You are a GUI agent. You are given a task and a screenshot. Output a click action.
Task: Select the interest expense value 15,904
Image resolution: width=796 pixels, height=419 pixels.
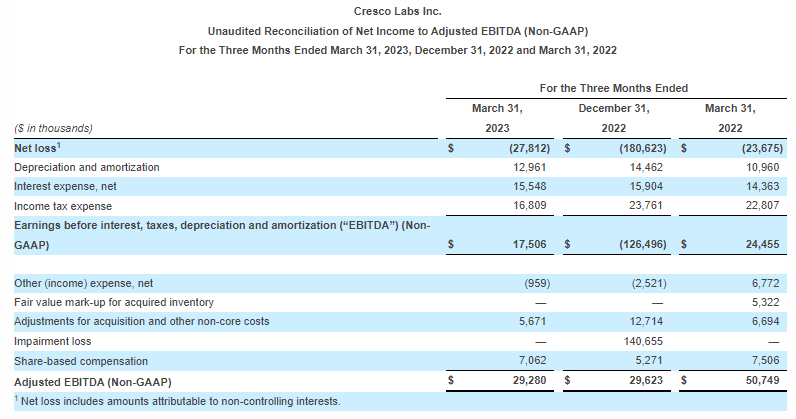(x=628, y=186)
